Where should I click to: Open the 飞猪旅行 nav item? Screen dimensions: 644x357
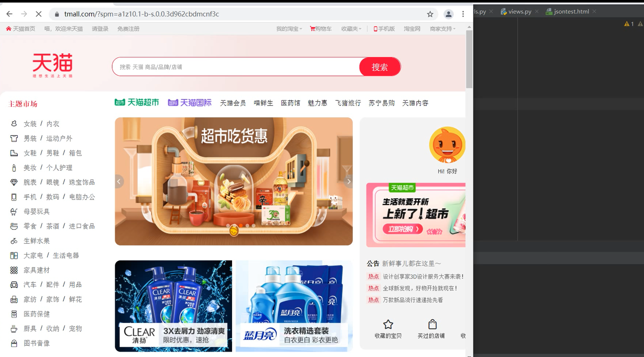(x=348, y=103)
